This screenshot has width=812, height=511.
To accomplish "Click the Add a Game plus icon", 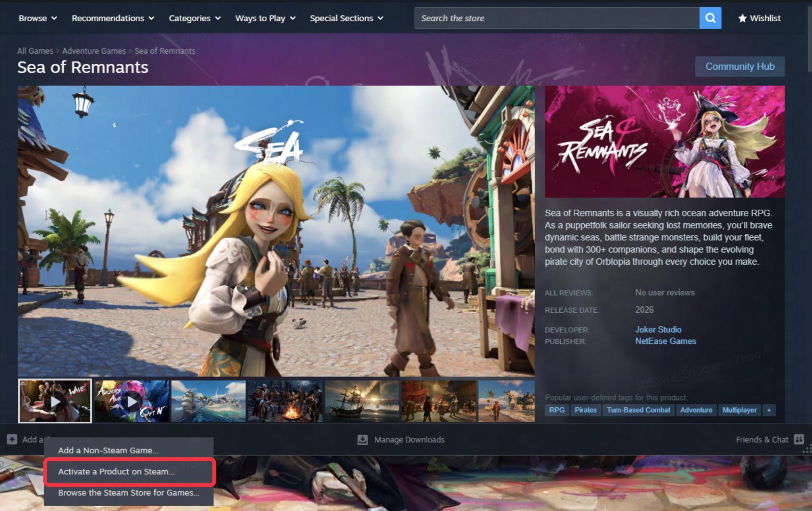I will click(12, 439).
